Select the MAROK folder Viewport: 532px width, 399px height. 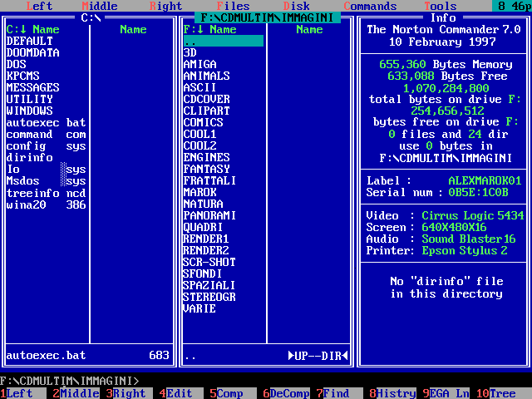tap(199, 192)
